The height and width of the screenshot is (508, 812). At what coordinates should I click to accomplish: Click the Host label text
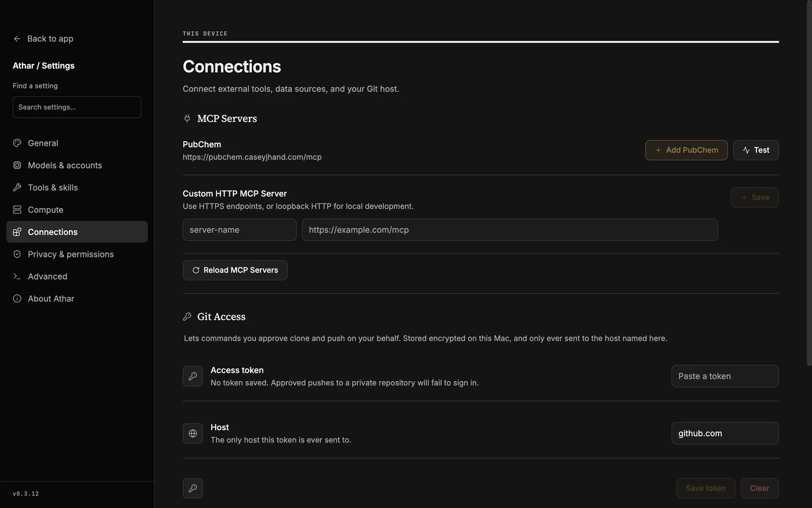[220, 427]
